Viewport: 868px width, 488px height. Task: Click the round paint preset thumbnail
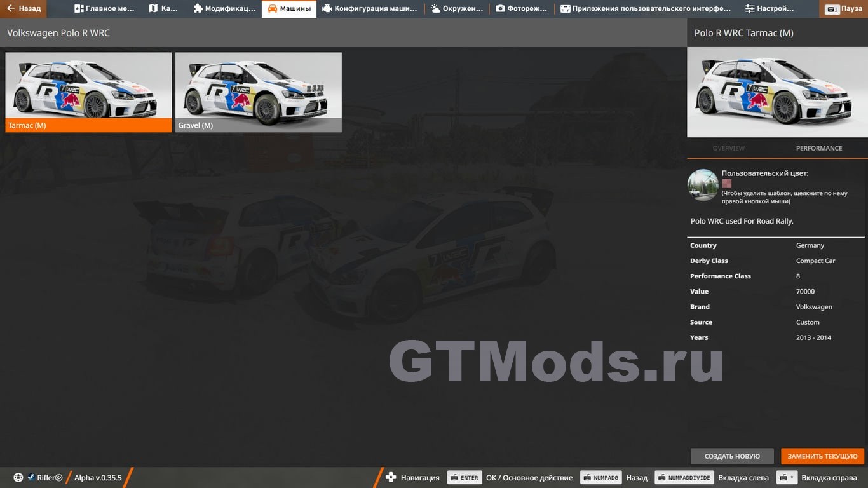[x=703, y=185]
